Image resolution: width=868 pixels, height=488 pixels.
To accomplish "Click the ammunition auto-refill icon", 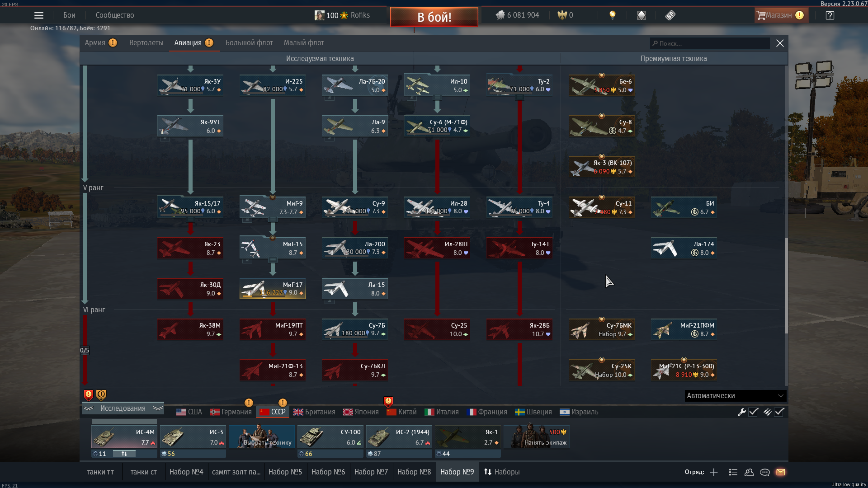I will click(x=768, y=412).
